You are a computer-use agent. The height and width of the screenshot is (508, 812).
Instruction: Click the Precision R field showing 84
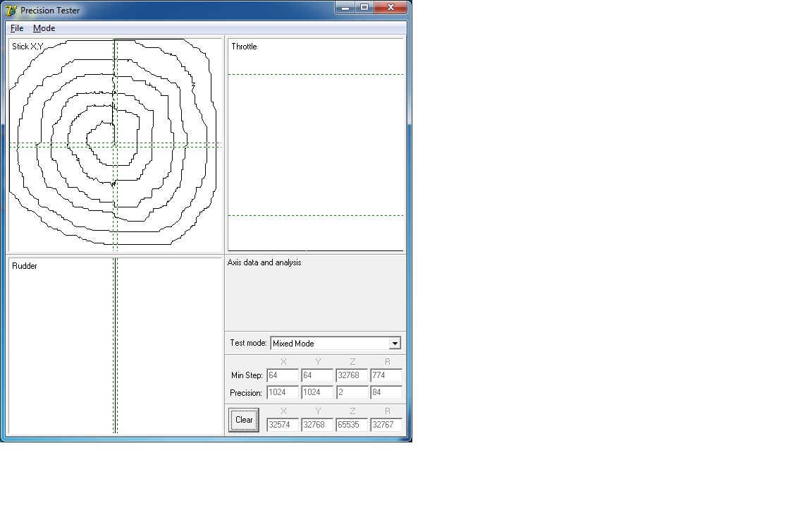coord(386,392)
